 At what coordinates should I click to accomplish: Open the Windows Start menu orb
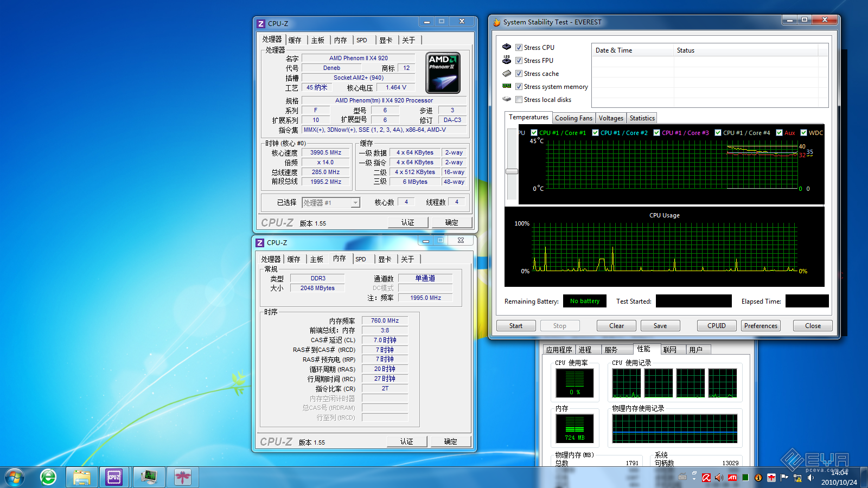pyautogui.click(x=15, y=477)
